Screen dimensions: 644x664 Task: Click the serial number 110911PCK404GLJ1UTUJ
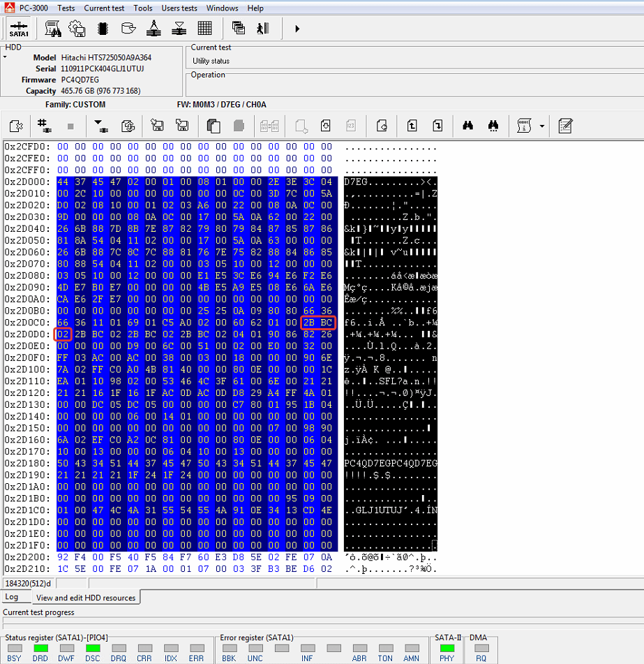point(103,68)
